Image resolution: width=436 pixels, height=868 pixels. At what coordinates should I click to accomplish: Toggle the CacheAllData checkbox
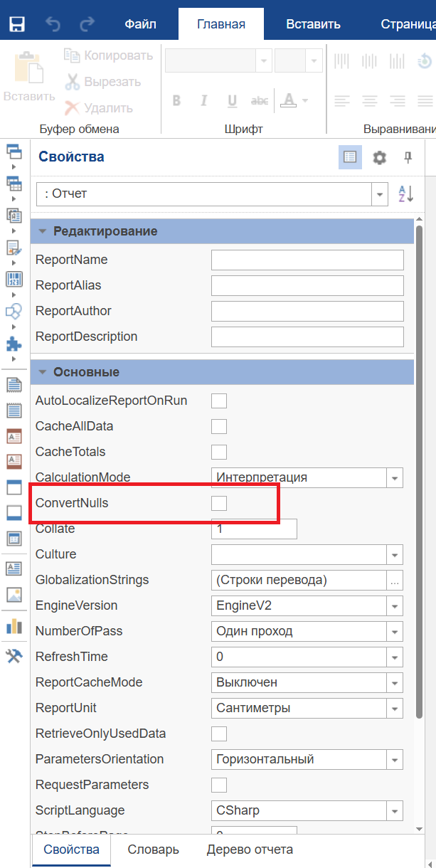219,426
